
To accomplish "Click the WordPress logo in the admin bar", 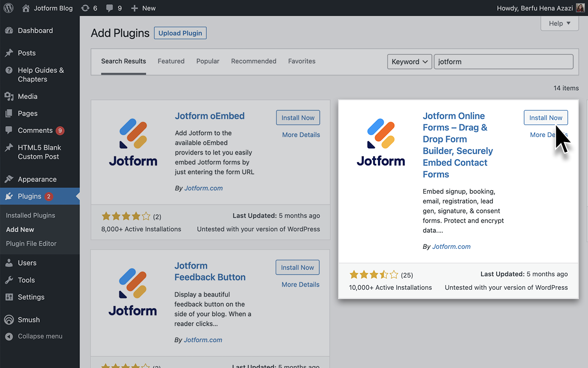I will click(x=8, y=8).
